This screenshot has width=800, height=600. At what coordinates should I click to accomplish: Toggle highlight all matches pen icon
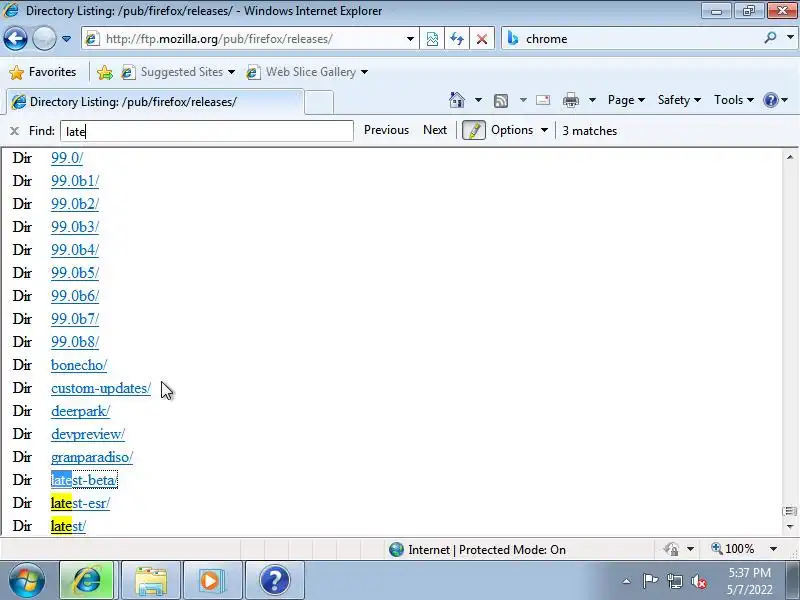pos(473,131)
